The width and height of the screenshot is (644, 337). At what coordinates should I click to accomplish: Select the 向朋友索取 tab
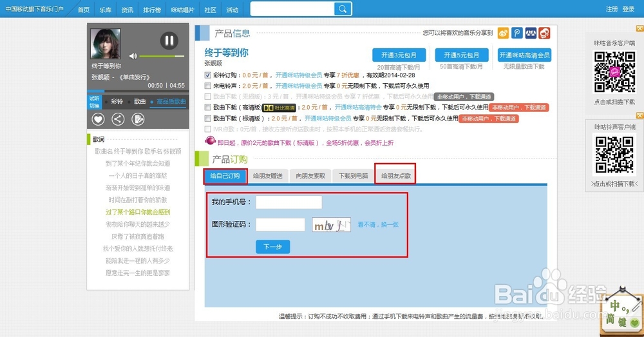[x=310, y=176]
